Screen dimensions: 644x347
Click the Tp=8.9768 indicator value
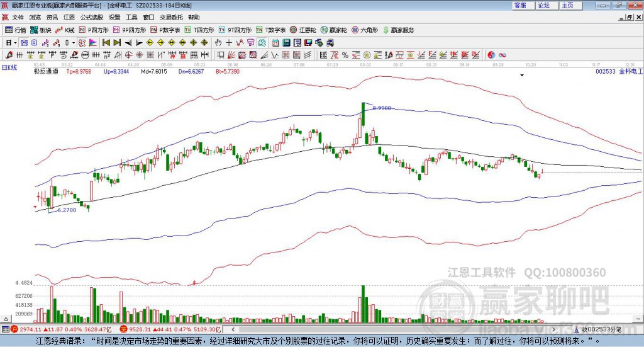tap(79, 72)
